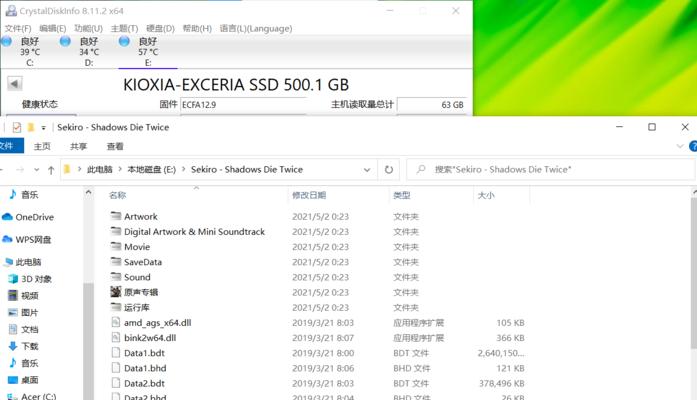
Task: Click the previous disk arrow button
Action: click(x=15, y=84)
